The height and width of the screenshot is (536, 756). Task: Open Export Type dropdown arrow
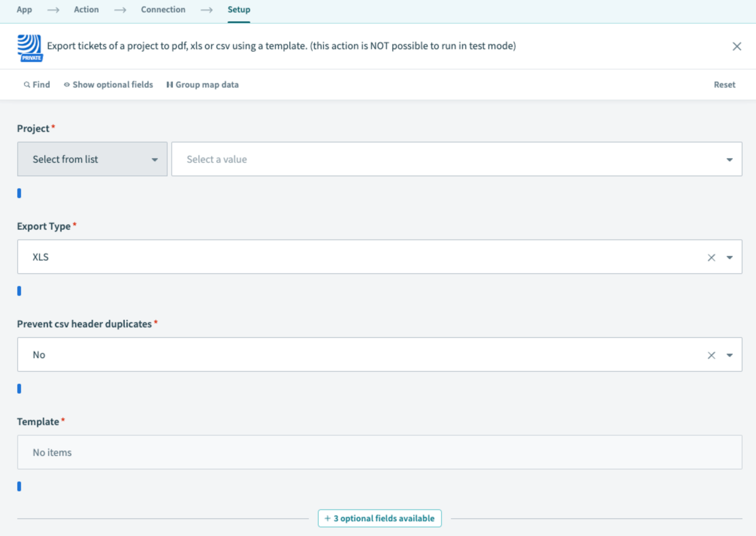click(x=729, y=257)
